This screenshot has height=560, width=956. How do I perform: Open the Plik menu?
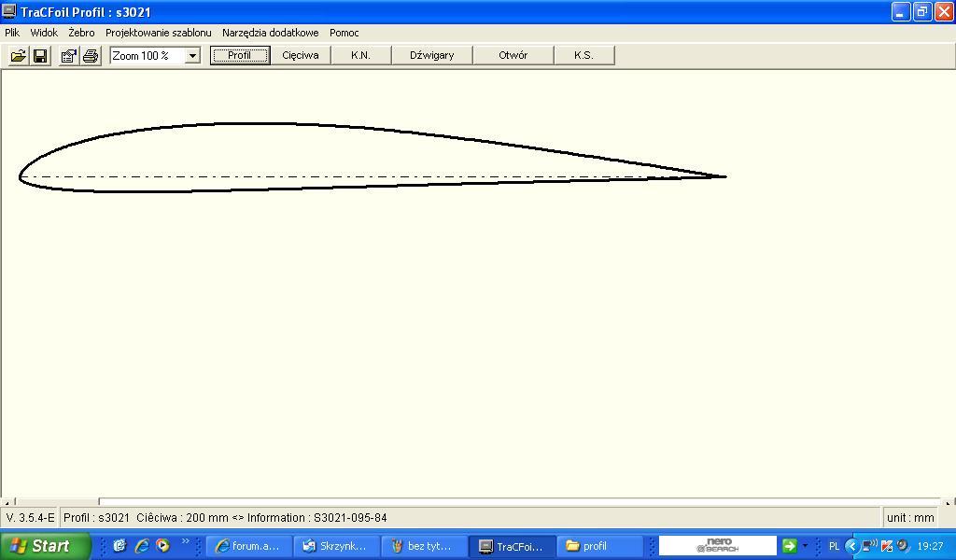[12, 33]
